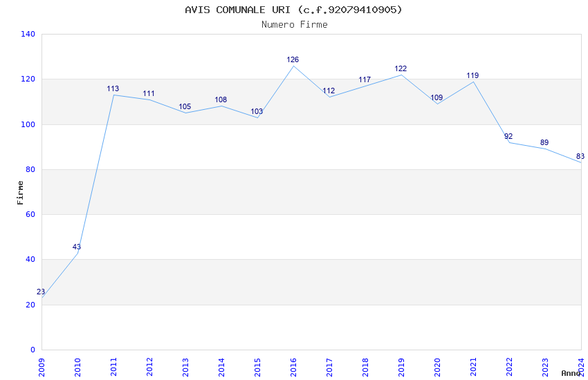Click x-axis year 2023

546,367
